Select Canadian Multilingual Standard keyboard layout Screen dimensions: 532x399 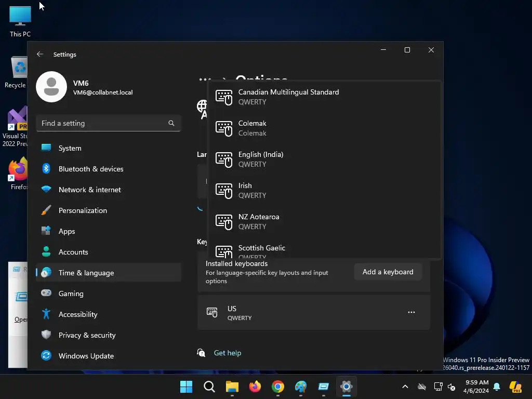tap(324, 97)
